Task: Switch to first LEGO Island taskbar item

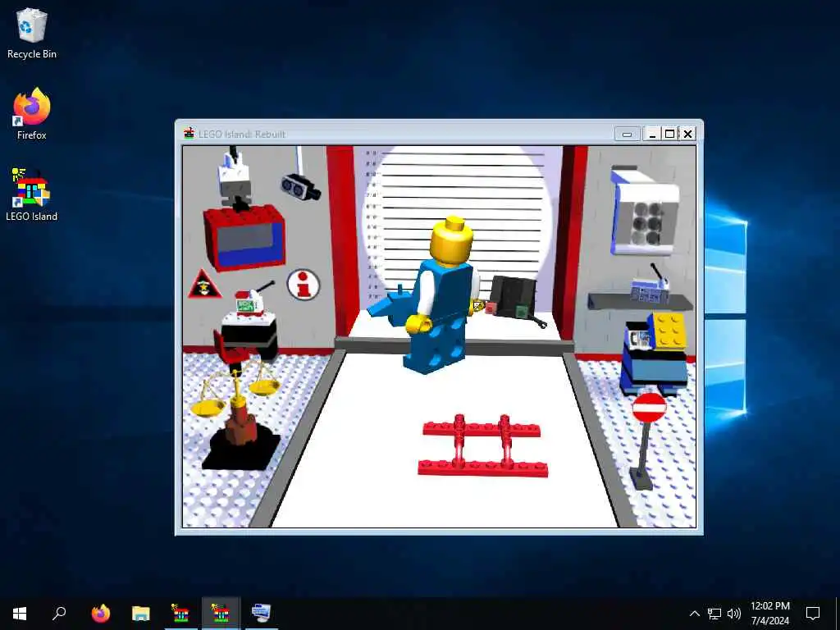Action: point(180,614)
